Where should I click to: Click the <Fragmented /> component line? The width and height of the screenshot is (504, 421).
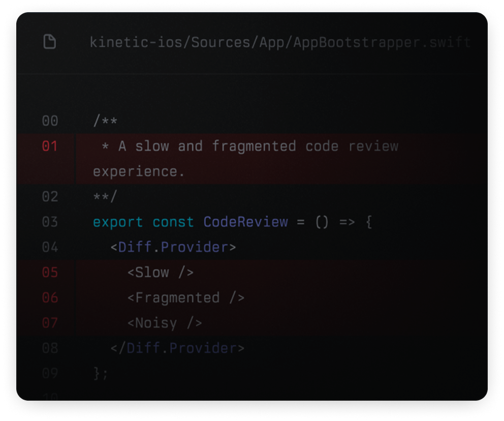(186, 298)
